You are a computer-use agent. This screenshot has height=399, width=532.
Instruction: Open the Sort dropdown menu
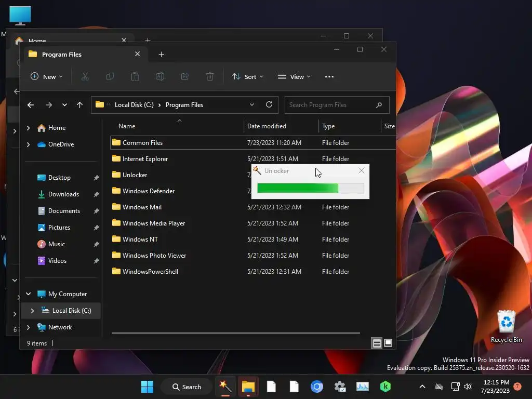pyautogui.click(x=248, y=77)
